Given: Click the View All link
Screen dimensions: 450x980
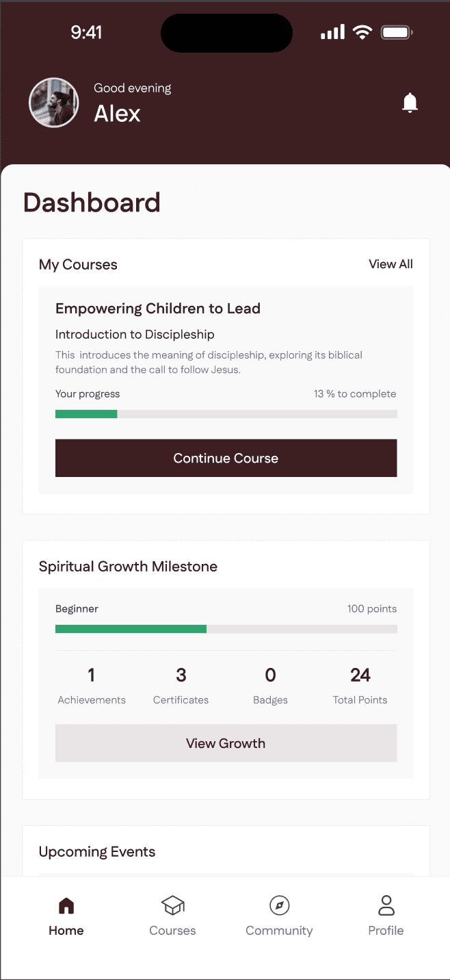Looking at the screenshot, I should click(391, 264).
